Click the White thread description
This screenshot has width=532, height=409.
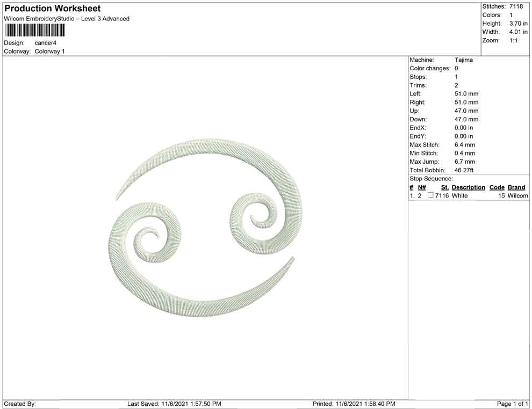point(459,195)
